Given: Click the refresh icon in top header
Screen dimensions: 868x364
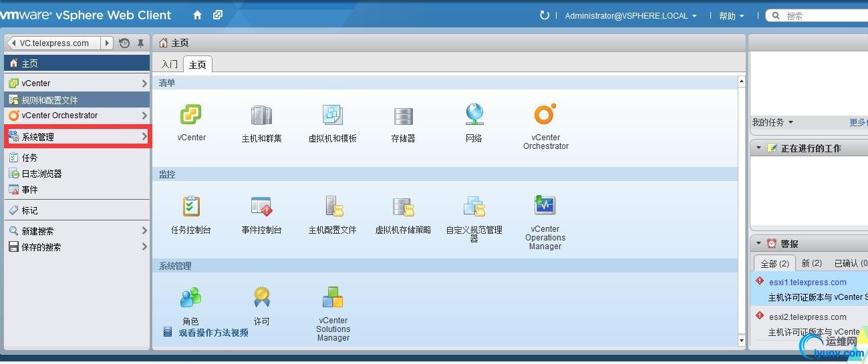Looking at the screenshot, I should [x=545, y=15].
